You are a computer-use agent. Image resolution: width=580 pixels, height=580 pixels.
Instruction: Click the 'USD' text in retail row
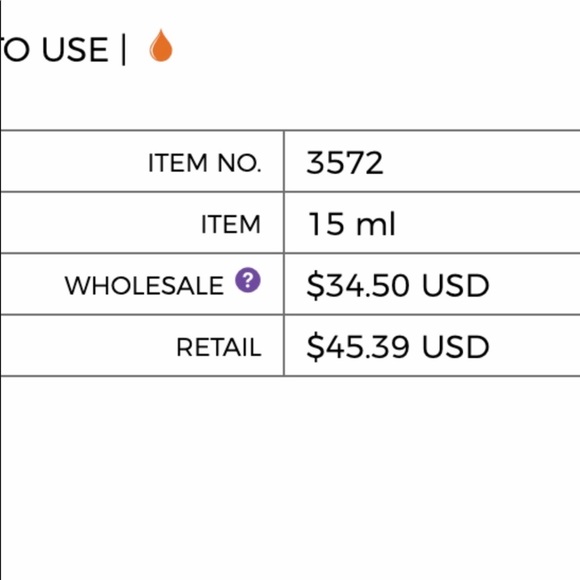pos(456,347)
